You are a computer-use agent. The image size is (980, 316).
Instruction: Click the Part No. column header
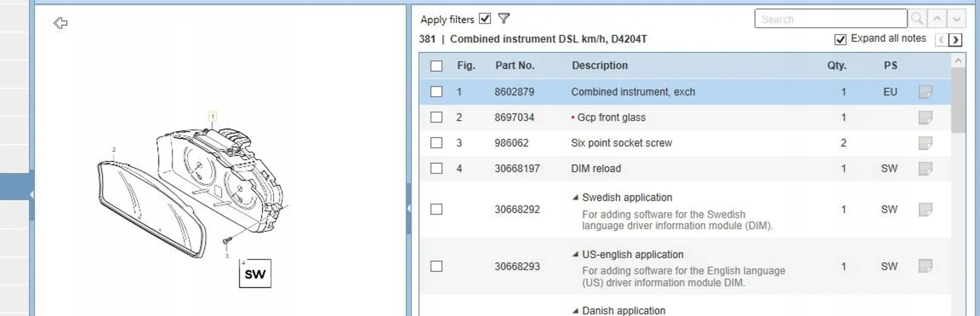(515, 66)
